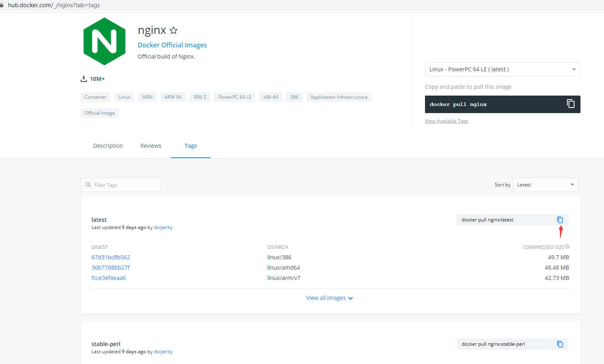This screenshot has height=364, width=604.
Task: Click the nginx page title
Action: click(x=152, y=30)
